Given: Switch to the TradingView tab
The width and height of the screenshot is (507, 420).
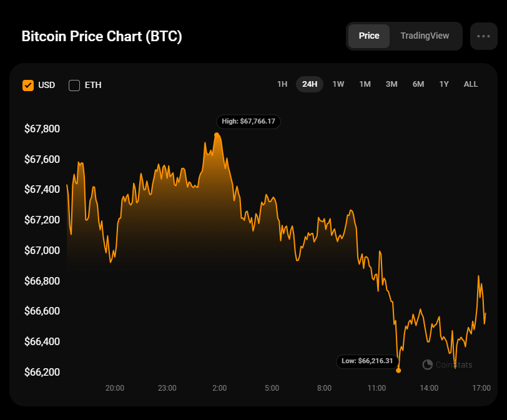Looking at the screenshot, I should point(425,36).
